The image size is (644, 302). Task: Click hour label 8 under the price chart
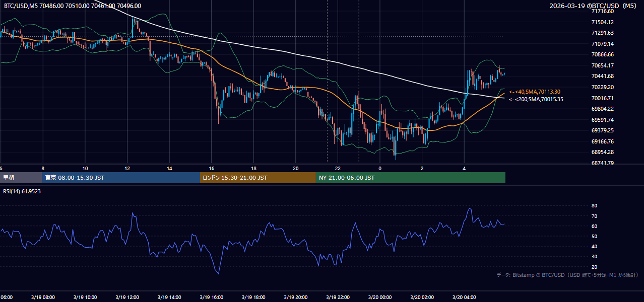point(43,169)
